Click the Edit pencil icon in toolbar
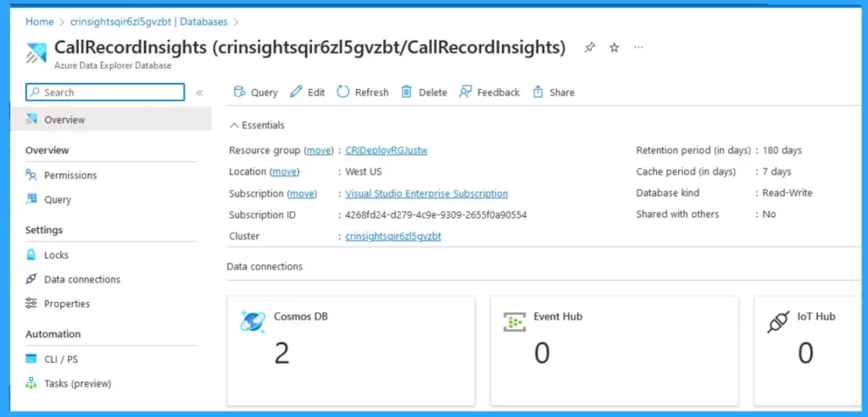 296,92
